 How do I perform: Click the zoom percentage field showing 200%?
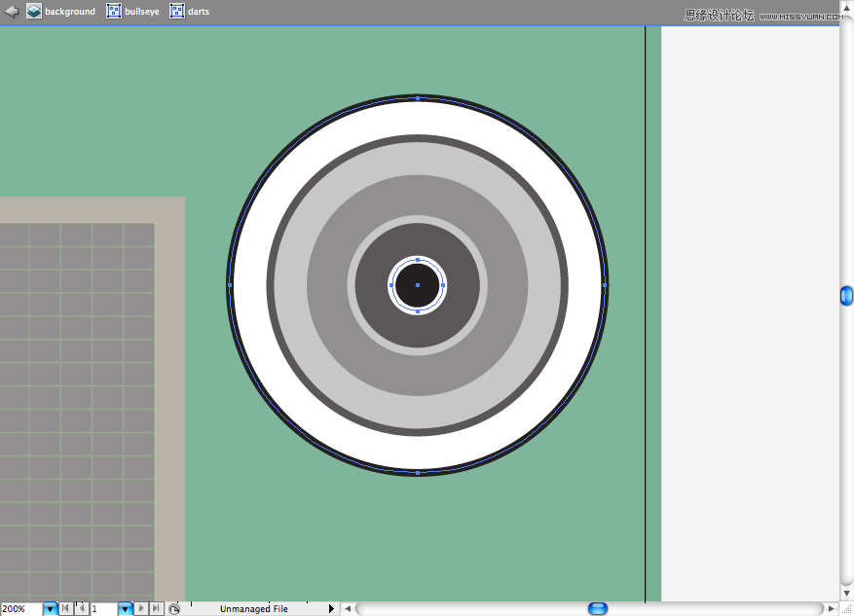[21, 609]
